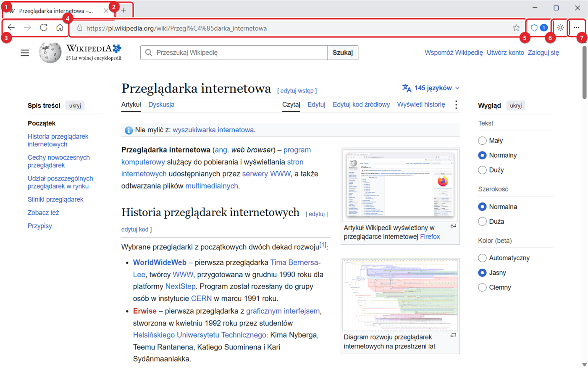The image size is (588, 368).
Task: Click the browser address bar URL
Action: pos(176,28)
